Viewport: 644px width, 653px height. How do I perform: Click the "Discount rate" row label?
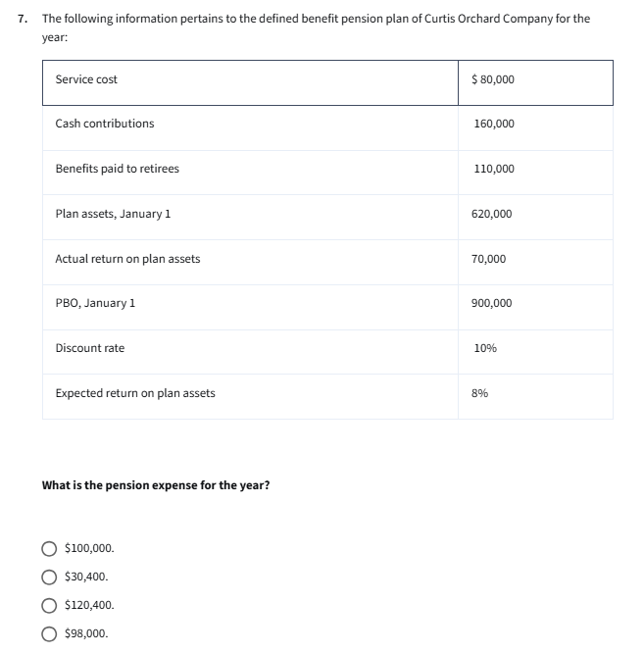click(x=90, y=348)
